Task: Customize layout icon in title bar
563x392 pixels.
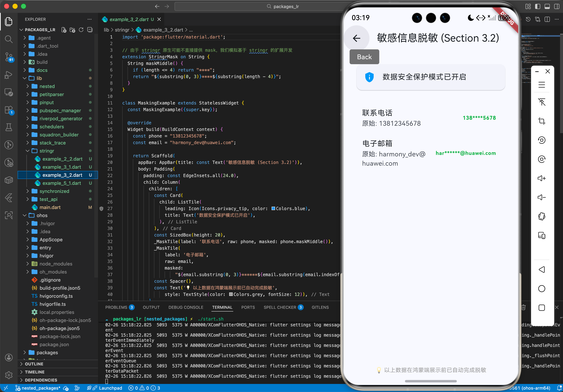Action: pos(528,6)
